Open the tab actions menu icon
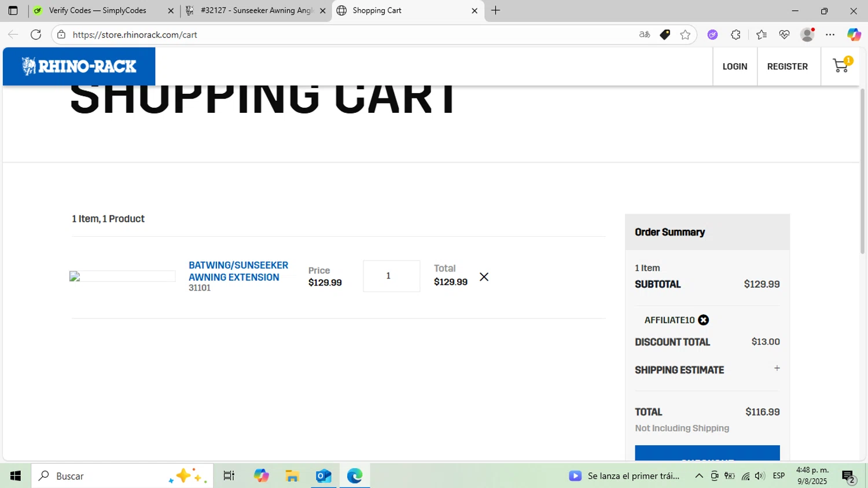 click(x=13, y=10)
